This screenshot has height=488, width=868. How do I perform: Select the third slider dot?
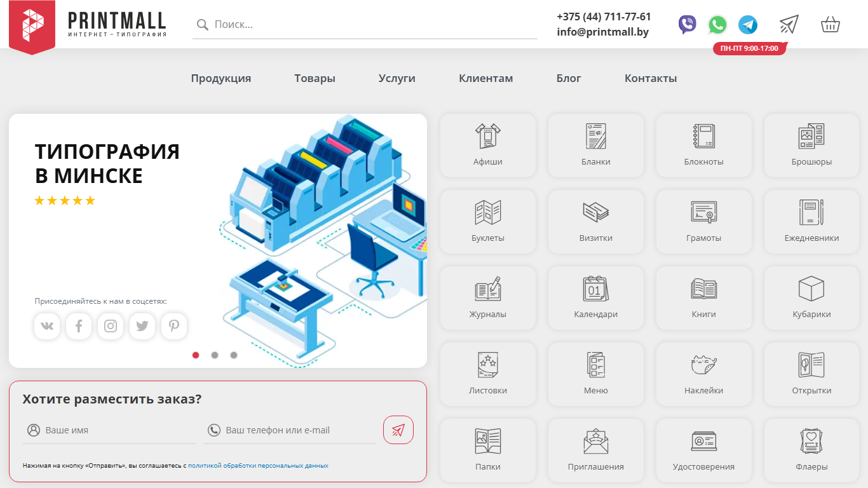(x=234, y=355)
